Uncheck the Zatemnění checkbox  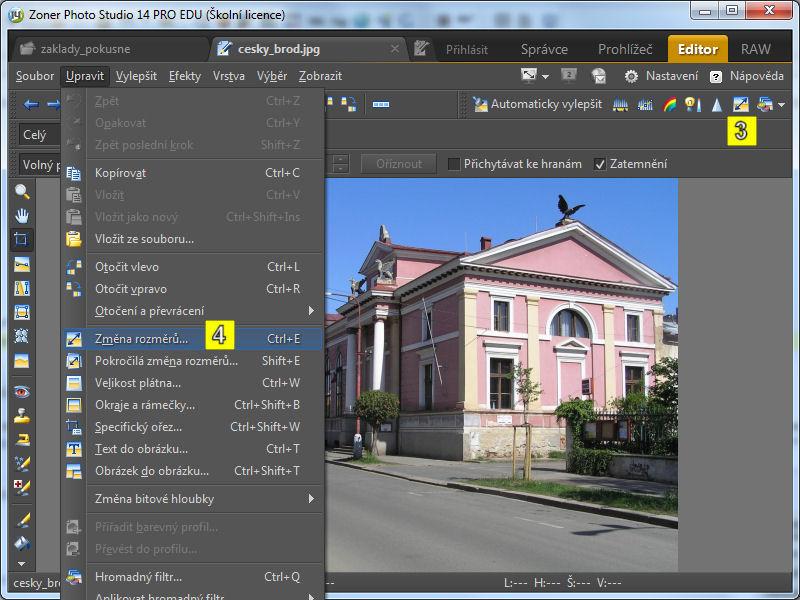point(600,164)
